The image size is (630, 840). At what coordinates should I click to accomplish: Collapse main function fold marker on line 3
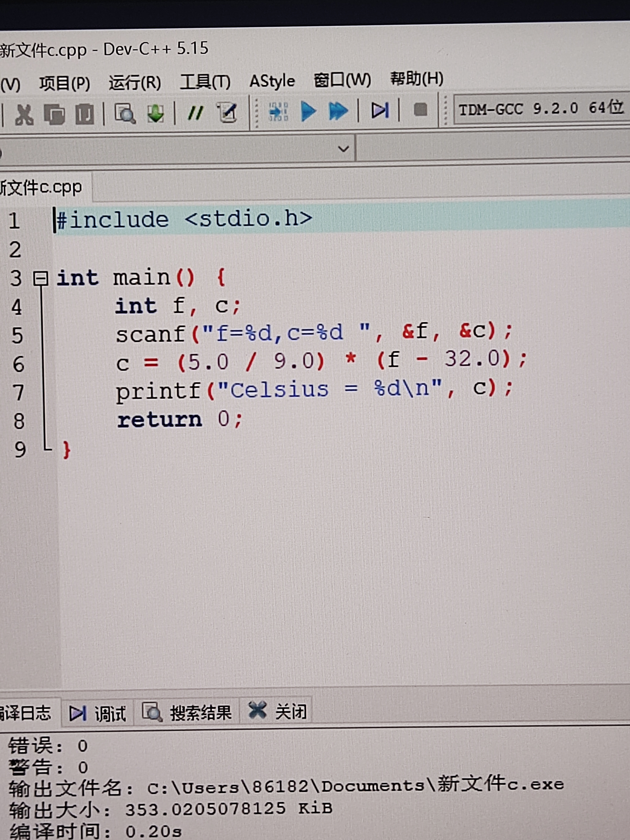click(x=40, y=278)
